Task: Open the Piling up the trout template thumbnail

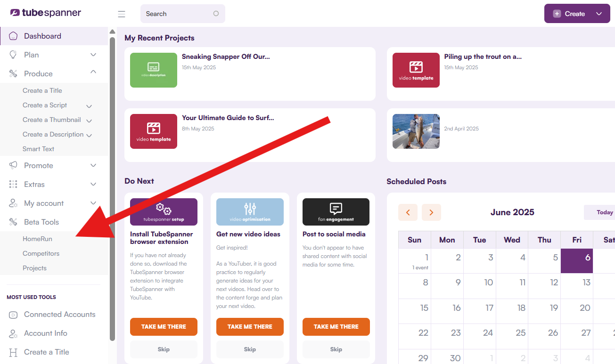Action: [416, 70]
